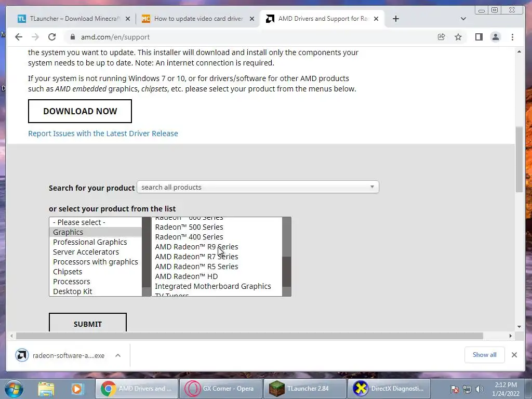Close the downloads bar

coord(514,355)
